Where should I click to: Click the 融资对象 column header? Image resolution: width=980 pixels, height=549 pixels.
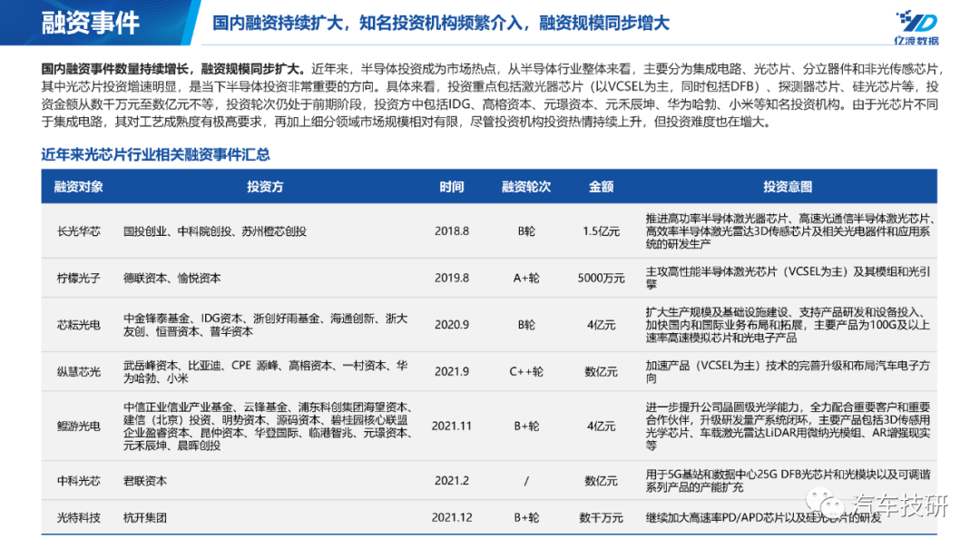[x=79, y=186]
